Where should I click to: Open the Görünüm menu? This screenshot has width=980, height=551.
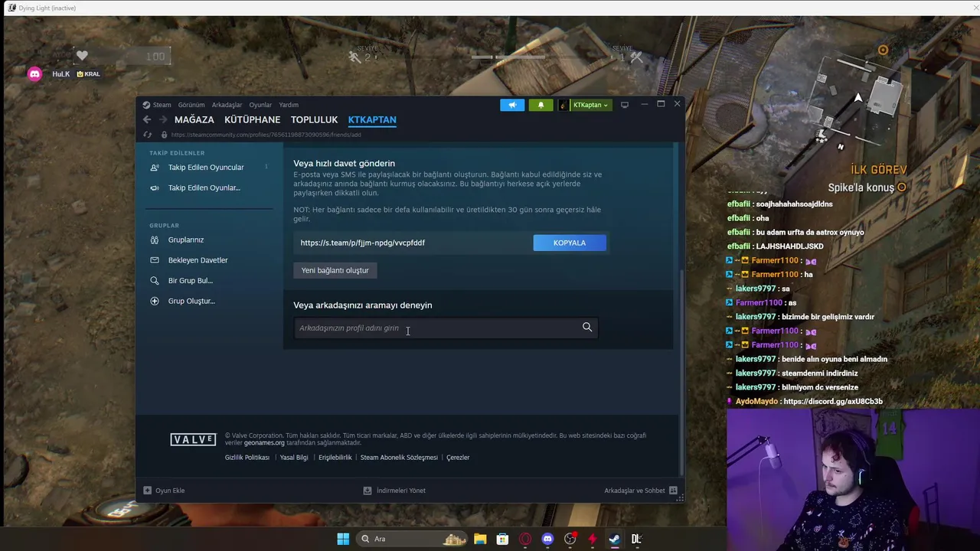tap(191, 105)
